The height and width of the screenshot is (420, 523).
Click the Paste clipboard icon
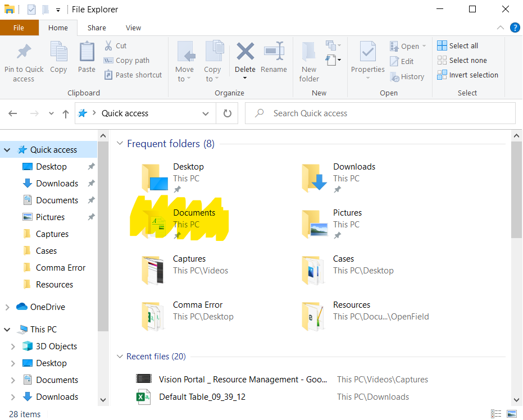87,51
